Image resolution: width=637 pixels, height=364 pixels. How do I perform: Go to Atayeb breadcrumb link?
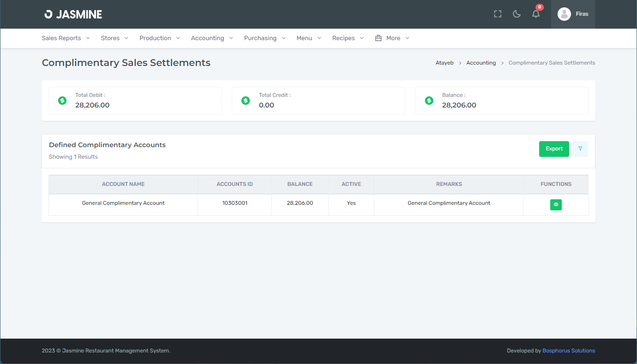tap(445, 63)
